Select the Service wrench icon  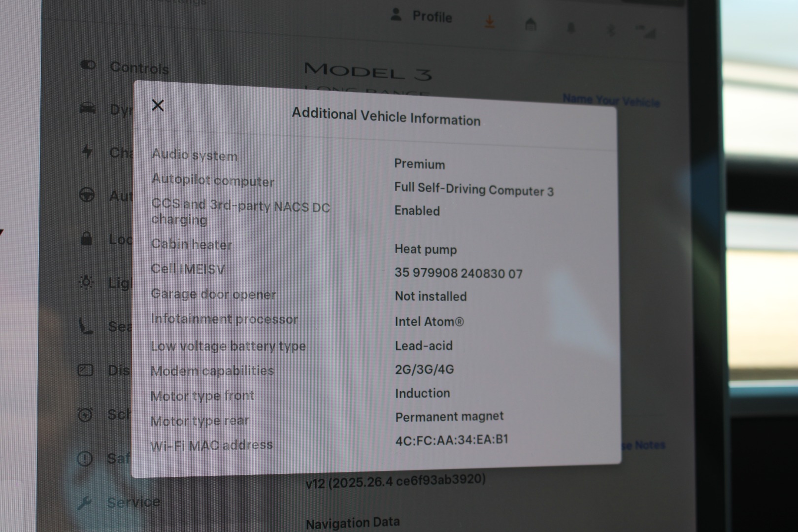tap(85, 502)
